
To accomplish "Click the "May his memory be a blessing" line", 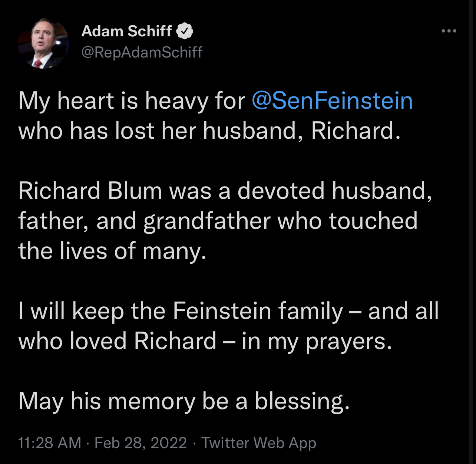I will click(184, 401).
